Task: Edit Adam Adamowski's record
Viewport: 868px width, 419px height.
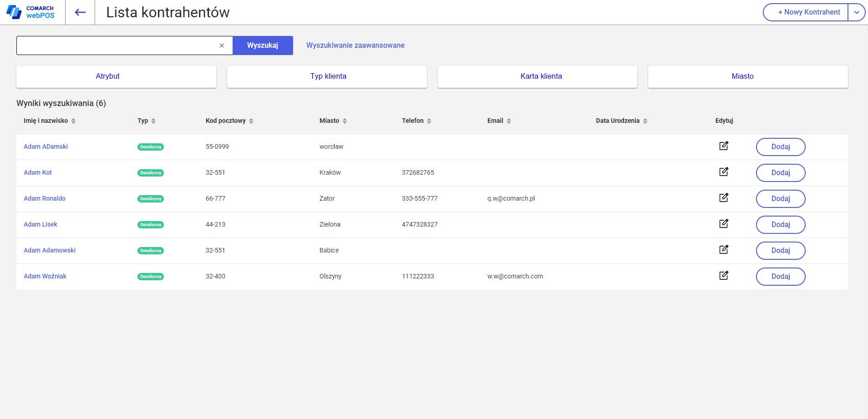Action: pyautogui.click(x=724, y=250)
